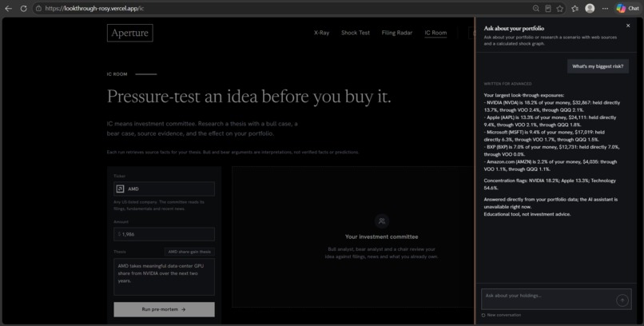This screenshot has height=326, width=644.
Task: Click the NVIDIA (NVDA) 18.2% exposure line
Action: click(x=552, y=106)
